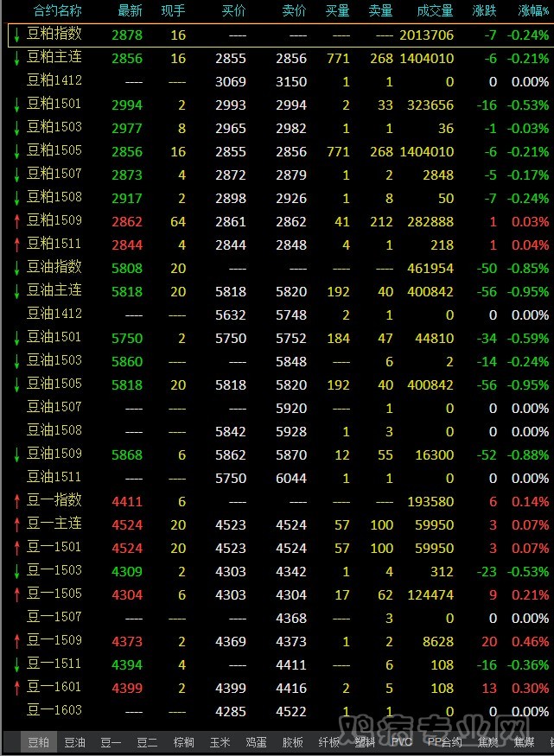Select contract 豆油1511
This screenshot has height=756, width=554.
coord(281,478)
